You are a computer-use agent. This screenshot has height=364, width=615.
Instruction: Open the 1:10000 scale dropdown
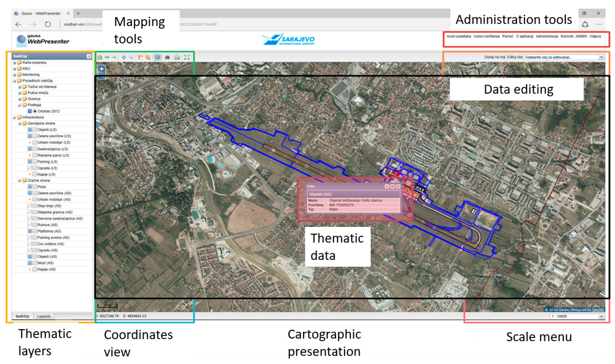coord(601,316)
